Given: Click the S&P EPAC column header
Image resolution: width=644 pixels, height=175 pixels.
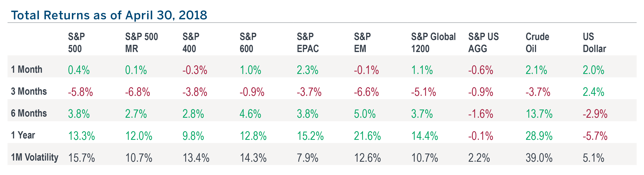Looking at the screenshot, I should (x=308, y=42).
